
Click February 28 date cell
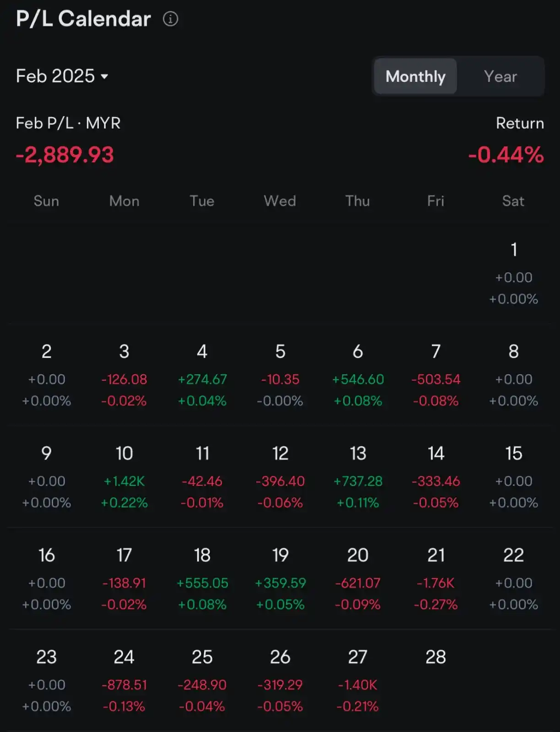(436, 657)
